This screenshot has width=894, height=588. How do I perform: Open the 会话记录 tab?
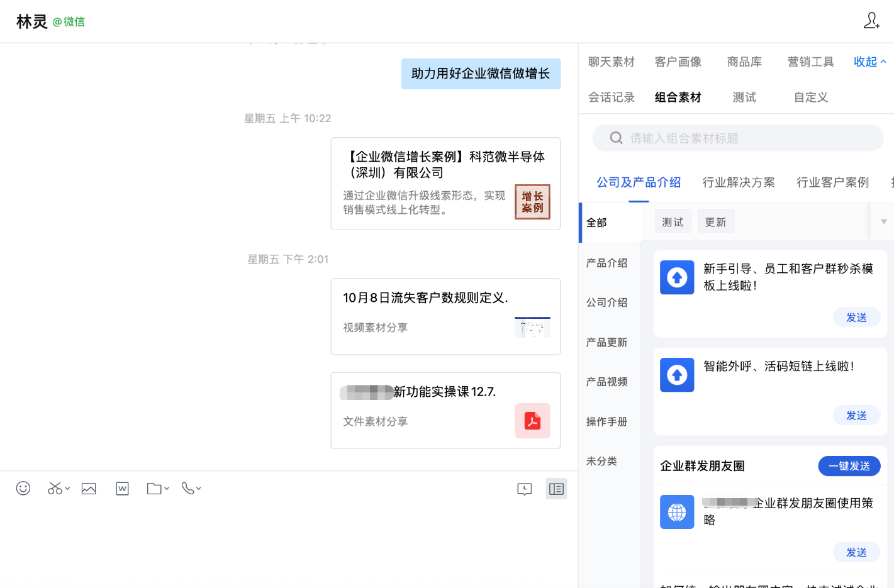pyautogui.click(x=612, y=97)
